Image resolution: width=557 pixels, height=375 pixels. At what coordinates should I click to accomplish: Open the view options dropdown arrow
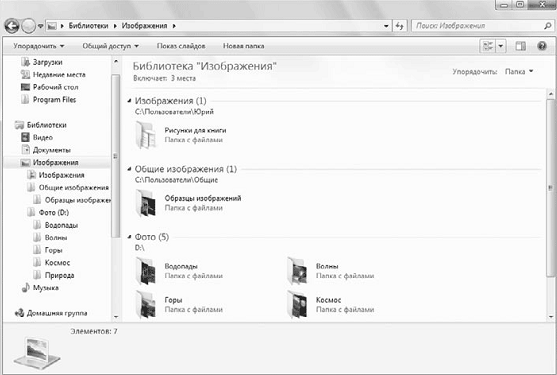click(501, 46)
